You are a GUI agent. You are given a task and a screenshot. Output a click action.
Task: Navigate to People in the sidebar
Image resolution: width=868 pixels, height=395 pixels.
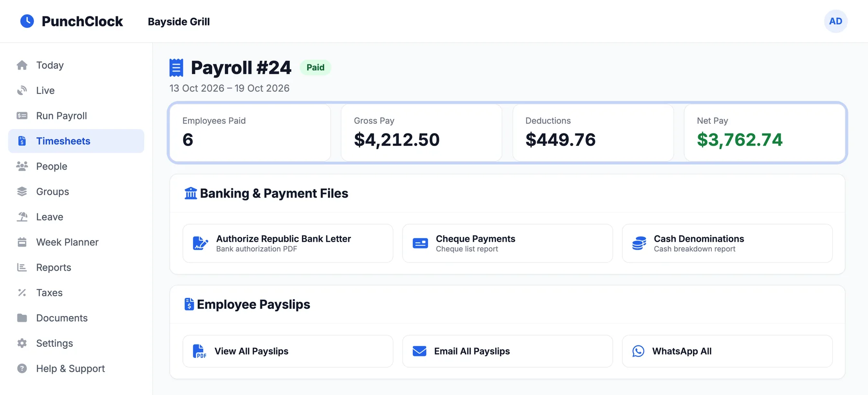pyautogui.click(x=76, y=166)
